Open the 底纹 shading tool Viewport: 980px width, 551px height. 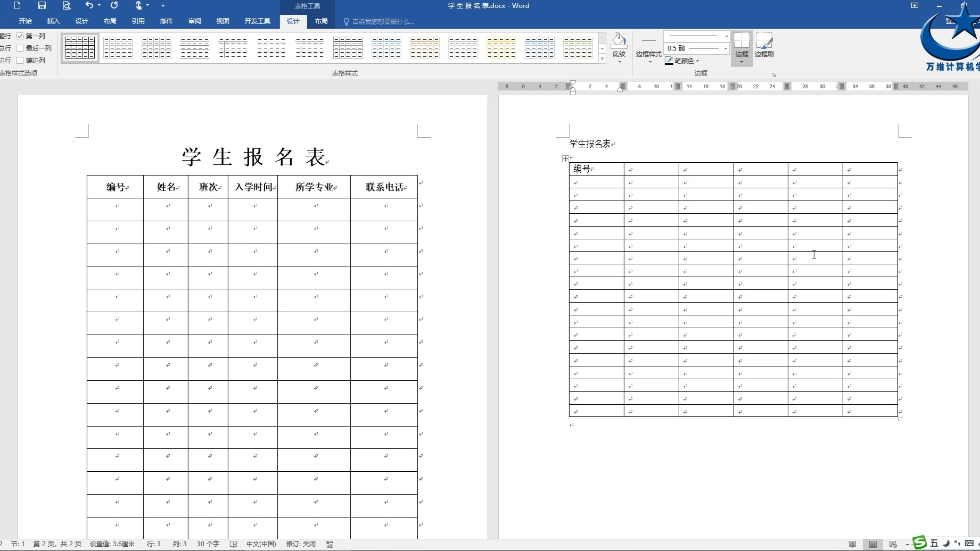619,48
